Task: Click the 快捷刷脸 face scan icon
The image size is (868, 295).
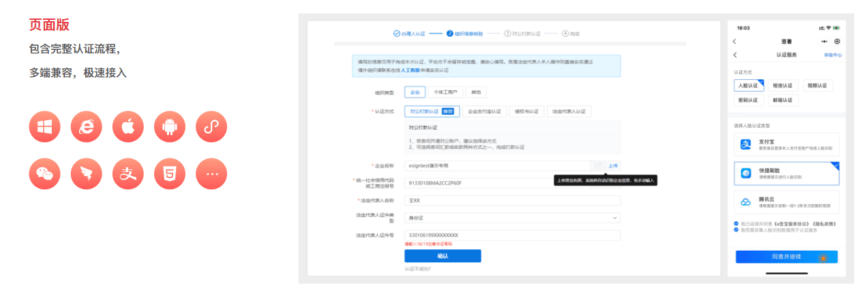Action: tap(745, 173)
